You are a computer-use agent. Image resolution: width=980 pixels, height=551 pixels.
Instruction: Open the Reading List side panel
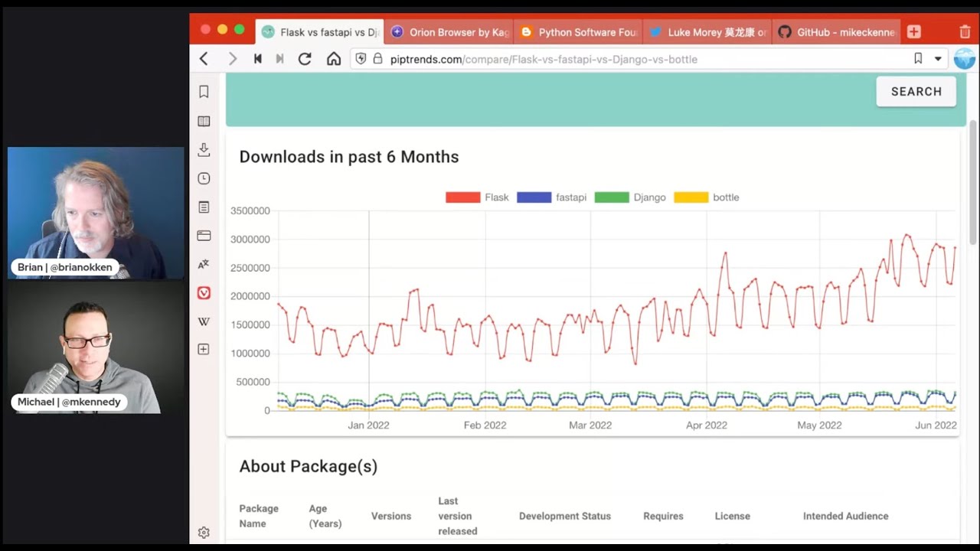click(204, 121)
